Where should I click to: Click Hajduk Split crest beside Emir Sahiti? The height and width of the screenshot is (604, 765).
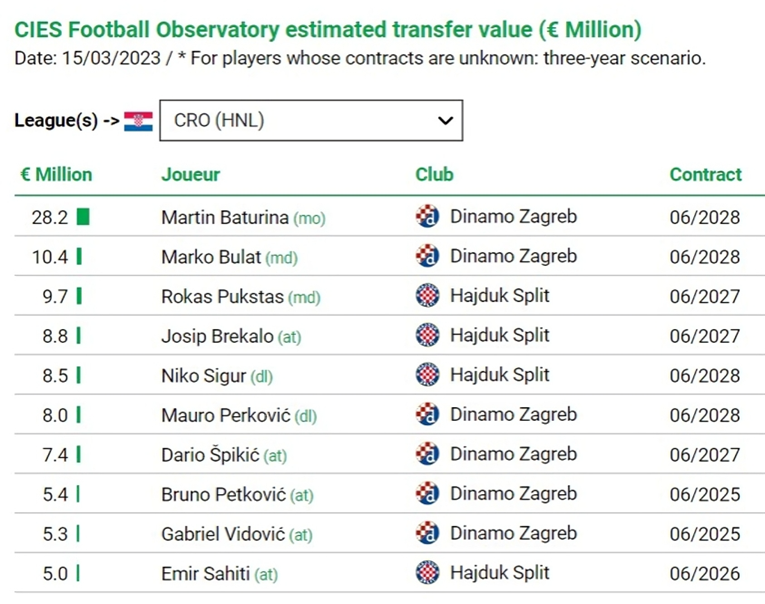(x=427, y=573)
